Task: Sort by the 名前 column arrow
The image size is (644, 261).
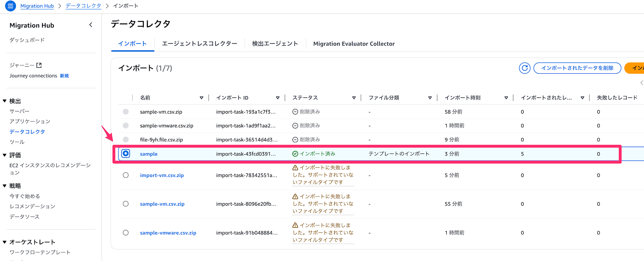Action: (202, 98)
